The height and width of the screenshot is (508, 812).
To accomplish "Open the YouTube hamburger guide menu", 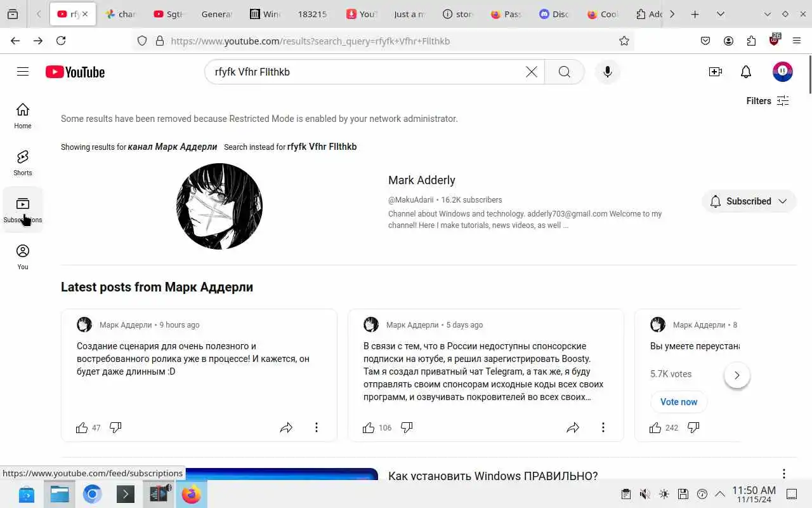I will [x=23, y=72].
